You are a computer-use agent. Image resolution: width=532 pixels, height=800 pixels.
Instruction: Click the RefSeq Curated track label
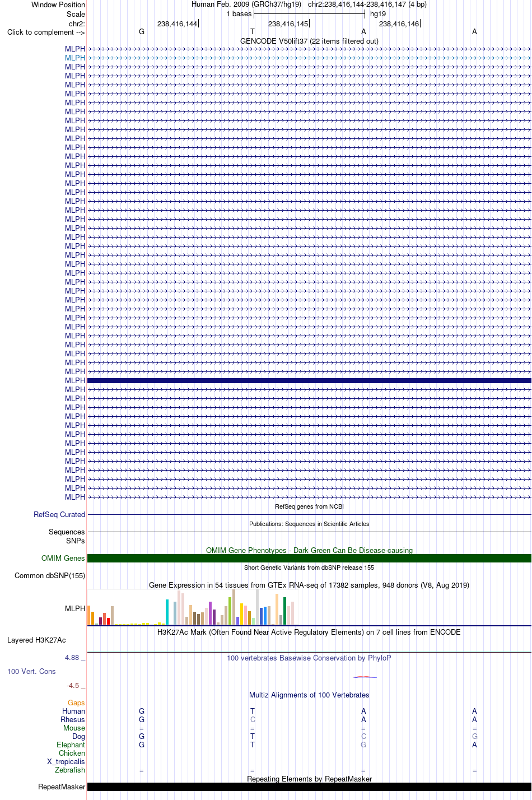click(59, 514)
